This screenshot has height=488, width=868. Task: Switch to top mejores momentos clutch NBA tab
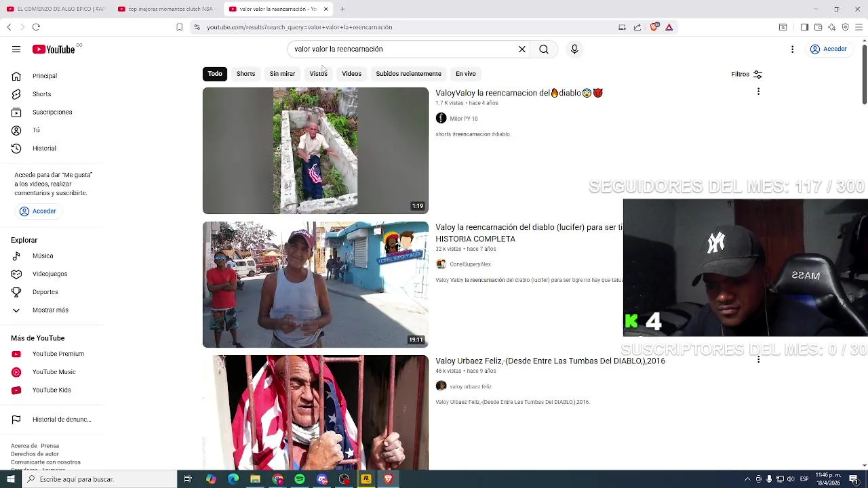click(x=167, y=9)
